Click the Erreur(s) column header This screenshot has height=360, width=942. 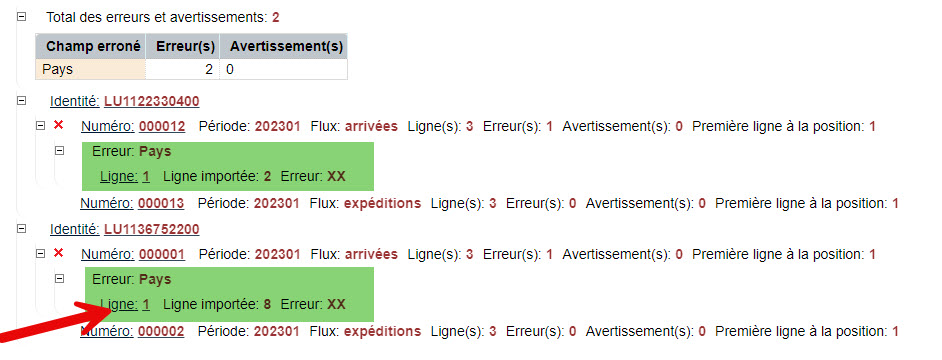(183, 46)
